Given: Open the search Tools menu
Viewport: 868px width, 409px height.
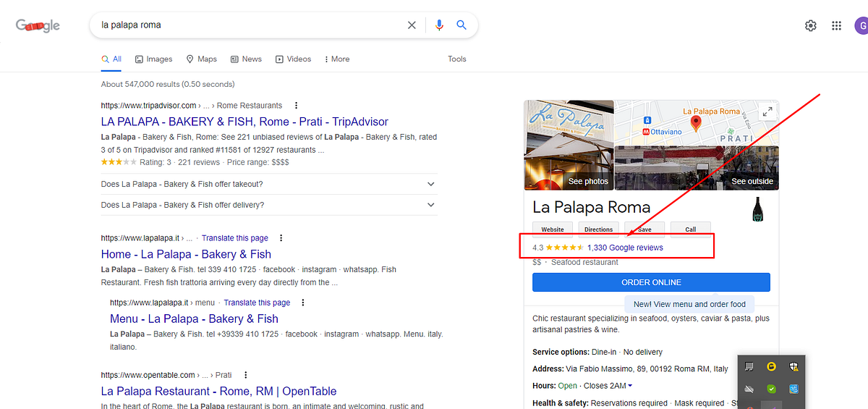Looking at the screenshot, I should pyautogui.click(x=457, y=59).
